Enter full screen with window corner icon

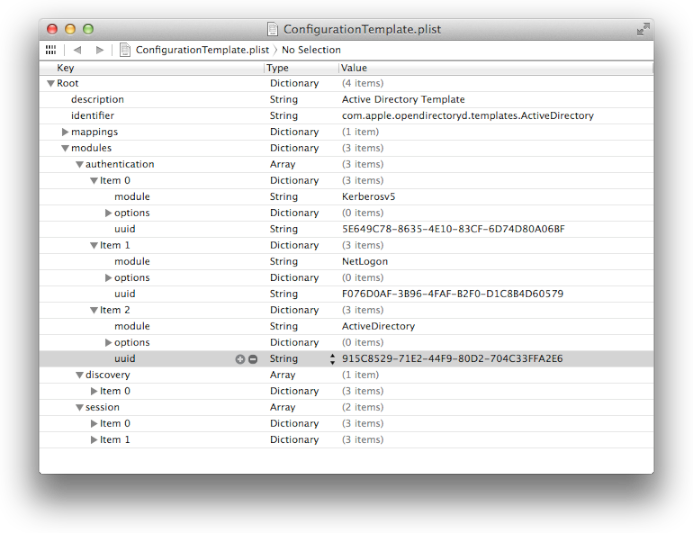(642, 29)
